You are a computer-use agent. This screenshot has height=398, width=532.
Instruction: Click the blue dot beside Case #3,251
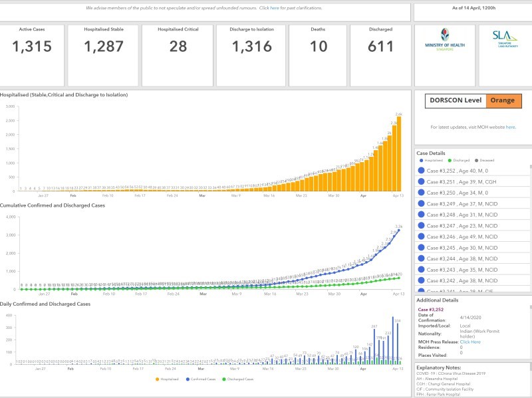[x=421, y=181]
